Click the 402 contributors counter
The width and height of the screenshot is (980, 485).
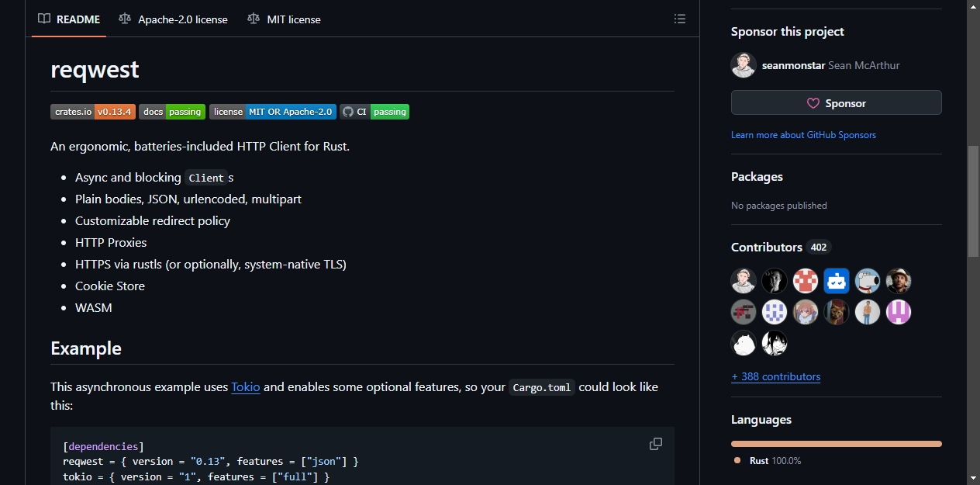point(819,248)
